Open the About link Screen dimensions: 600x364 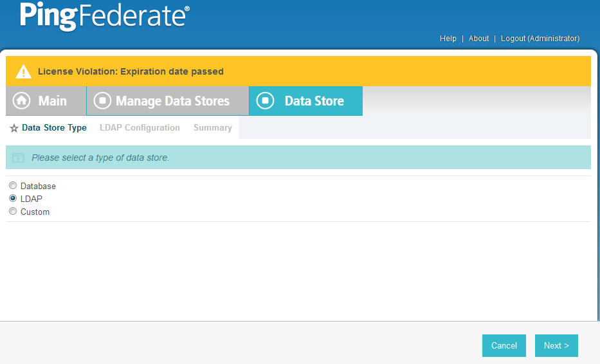coord(478,39)
